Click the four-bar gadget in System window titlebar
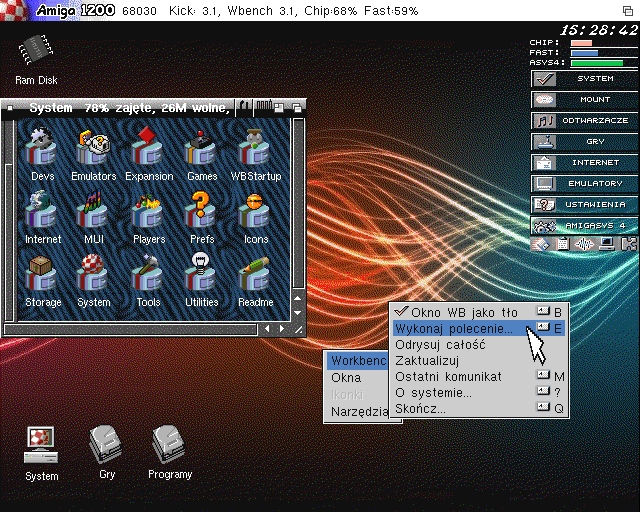Screen dimensions: 640x512 (x=264, y=106)
